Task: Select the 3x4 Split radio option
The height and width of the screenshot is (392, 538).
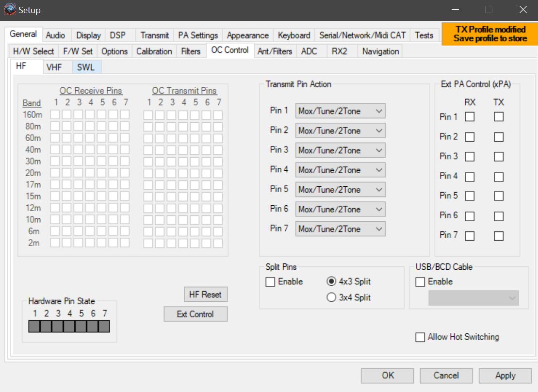Action: 332,297
